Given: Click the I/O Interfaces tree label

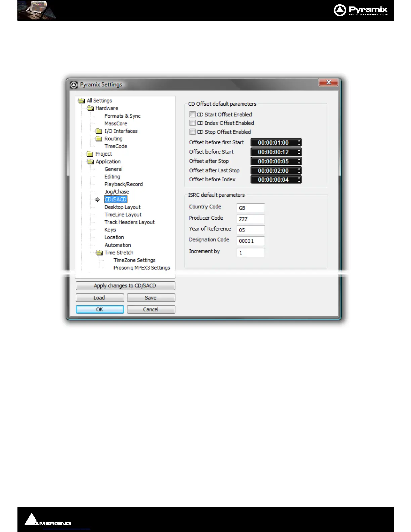Looking at the screenshot, I should coord(121,131).
